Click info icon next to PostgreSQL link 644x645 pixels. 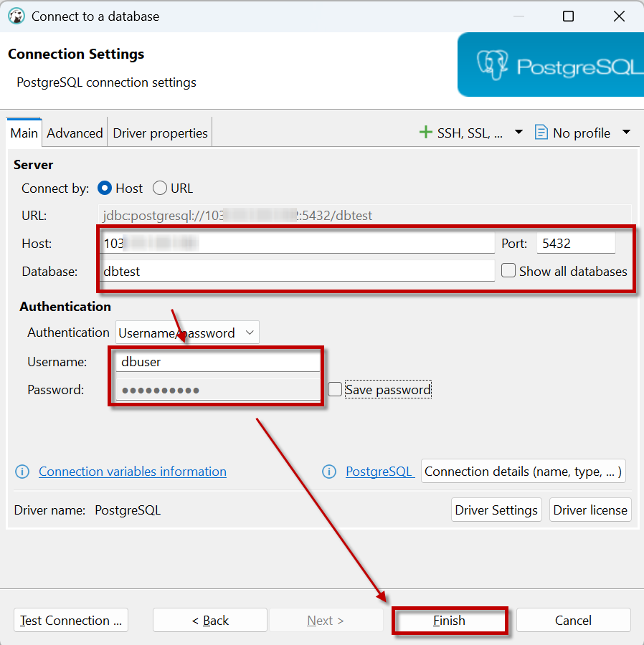(330, 472)
